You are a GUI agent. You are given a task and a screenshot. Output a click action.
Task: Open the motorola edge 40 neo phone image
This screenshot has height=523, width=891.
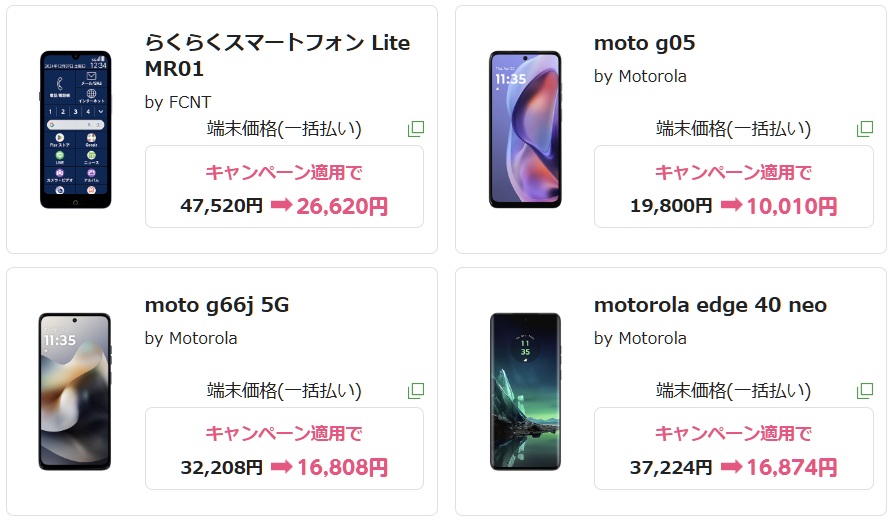524,391
